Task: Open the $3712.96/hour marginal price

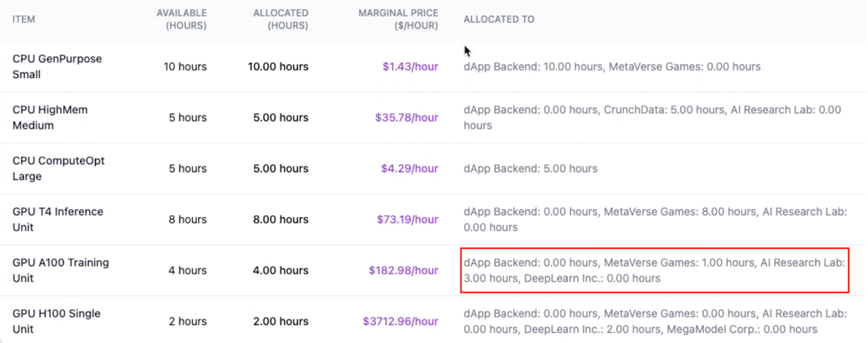Action: pyautogui.click(x=400, y=321)
